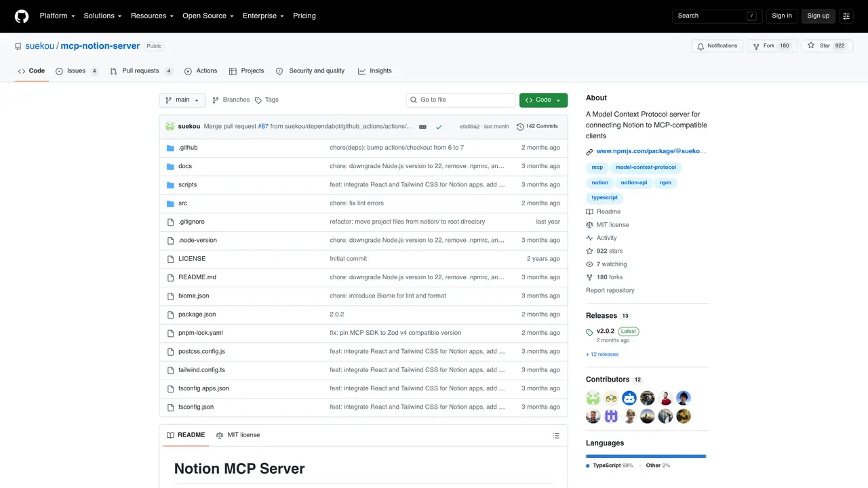Click the notion-api topic tag
This screenshot has height=488, width=868.
tap(634, 183)
